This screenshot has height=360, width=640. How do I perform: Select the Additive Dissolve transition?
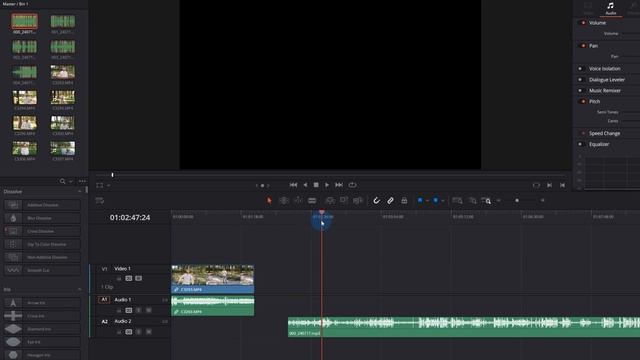(42, 205)
